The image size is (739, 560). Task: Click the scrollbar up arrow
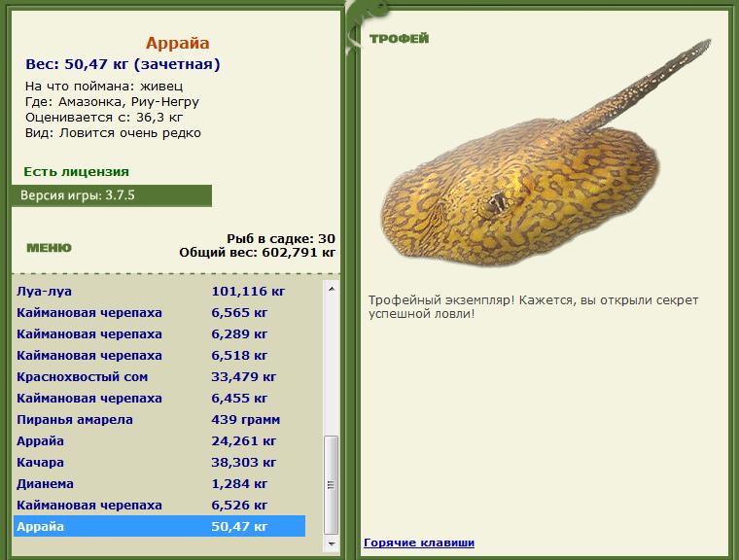point(332,289)
